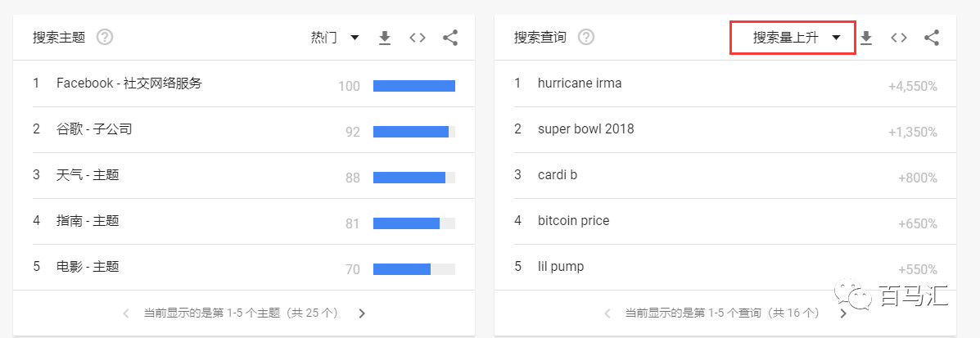Open the cardi b query row
The image size is (980, 338).
558,175
